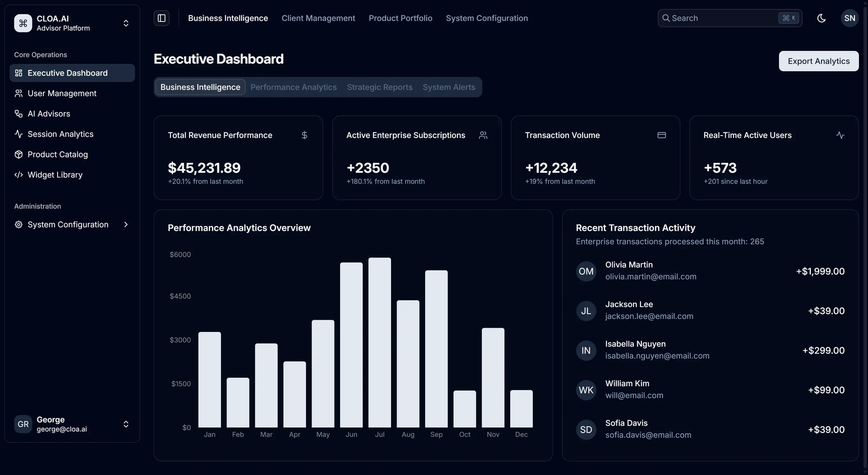868x475 pixels.
Task: Click the CLOA.AI command logo icon
Action: pos(23,23)
